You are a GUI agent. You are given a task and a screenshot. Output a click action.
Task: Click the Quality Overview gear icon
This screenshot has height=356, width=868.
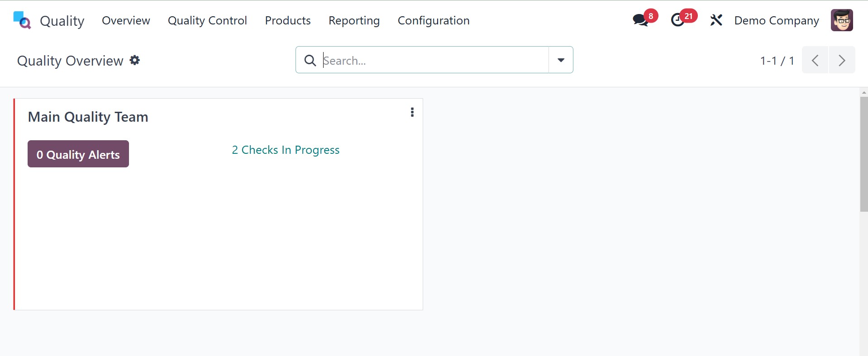pyautogui.click(x=135, y=60)
